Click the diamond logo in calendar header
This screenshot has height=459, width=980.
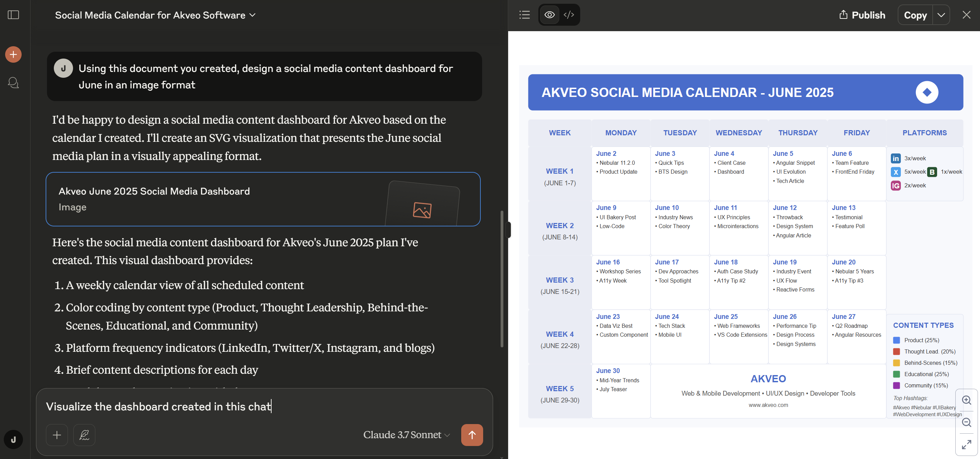point(927,92)
